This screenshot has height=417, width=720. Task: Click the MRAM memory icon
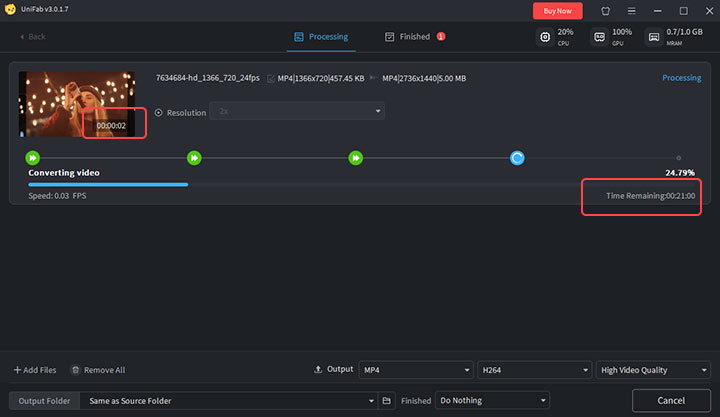click(654, 37)
